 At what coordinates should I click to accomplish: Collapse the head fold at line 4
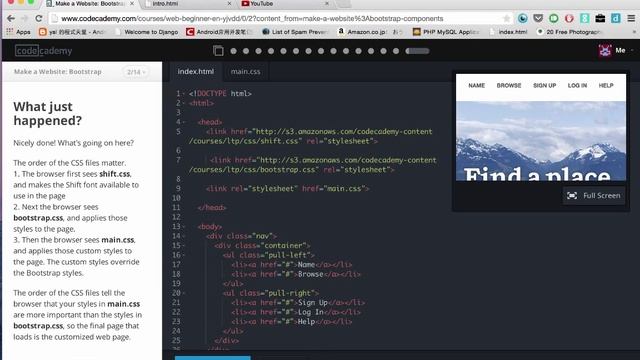[184, 122]
